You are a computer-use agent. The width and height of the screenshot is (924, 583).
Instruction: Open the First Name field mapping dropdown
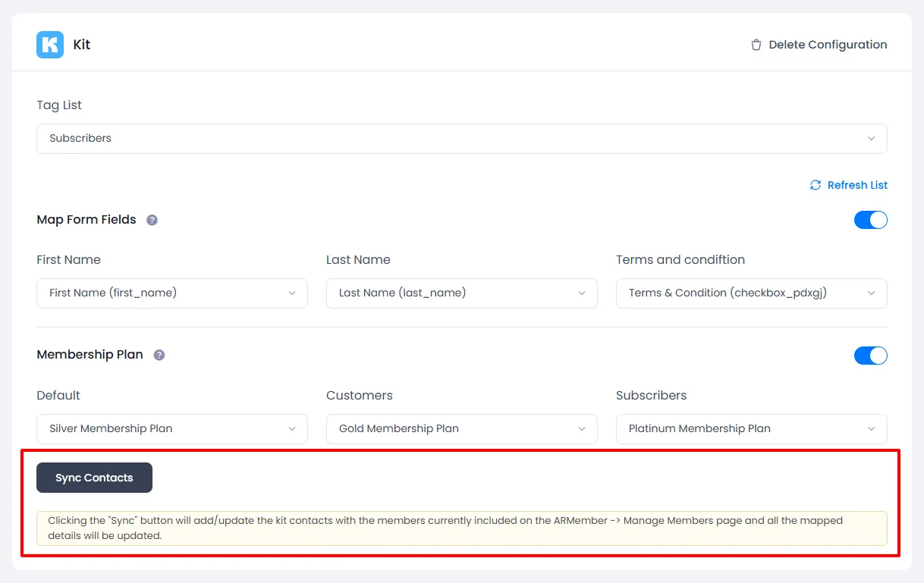(x=171, y=293)
